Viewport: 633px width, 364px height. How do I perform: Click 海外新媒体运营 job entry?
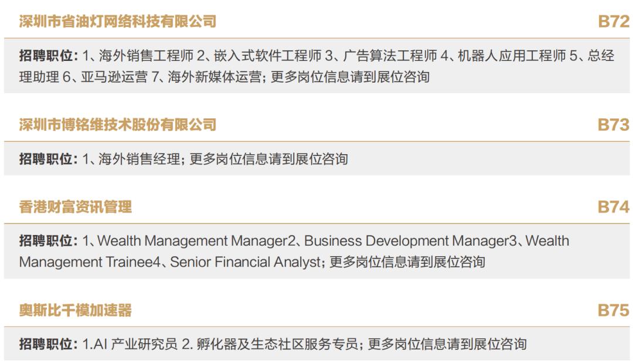pos(215,77)
